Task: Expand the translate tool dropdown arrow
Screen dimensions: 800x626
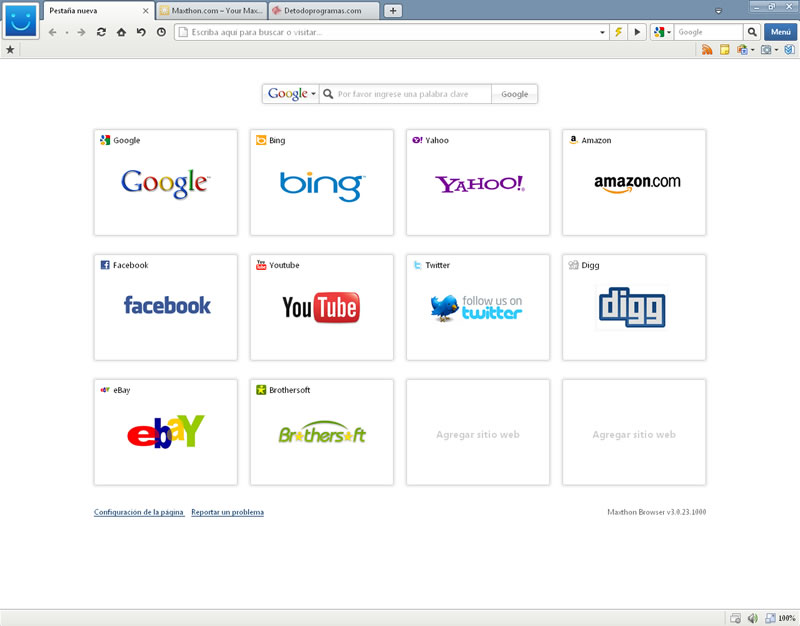Action: pyautogui.click(x=753, y=50)
